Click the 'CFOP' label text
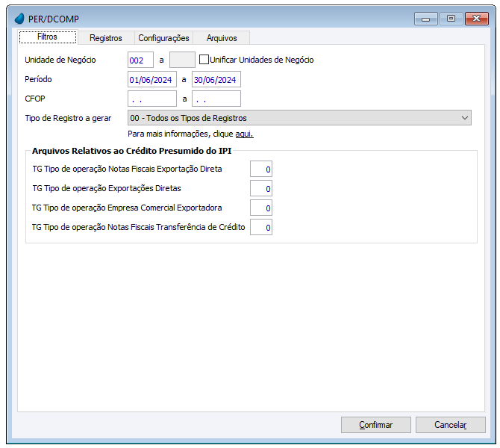This screenshot has width=500, height=448. coord(35,99)
